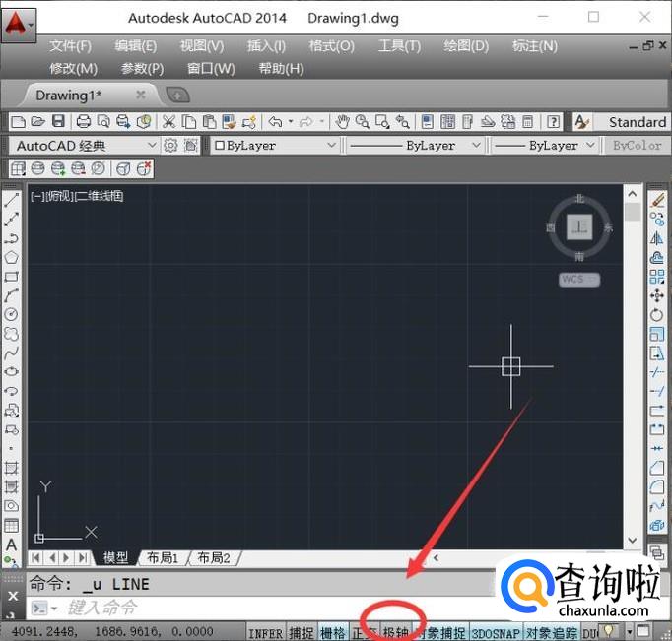
Task: Click the Zoom Realtime icon
Action: 363,122
